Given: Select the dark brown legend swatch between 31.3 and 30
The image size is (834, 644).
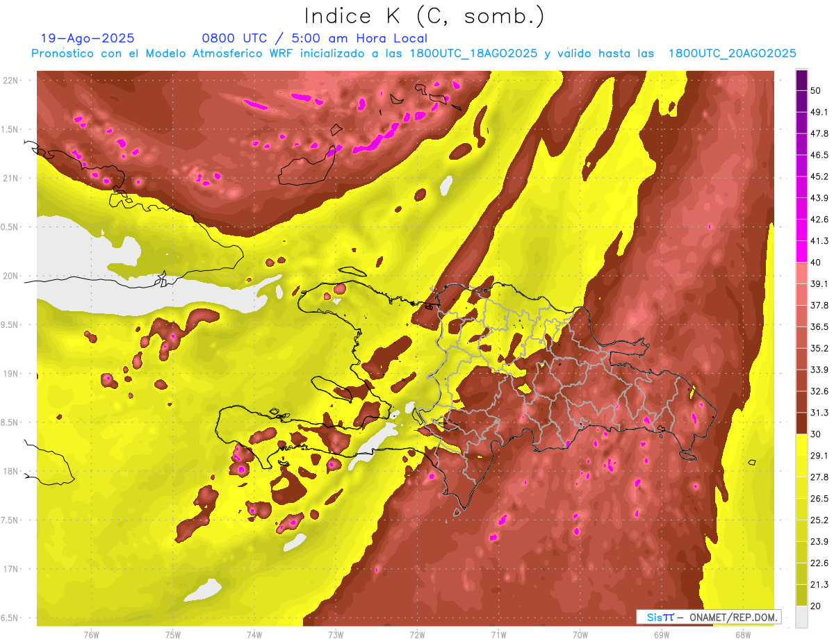Looking at the screenshot, I should pos(801,424).
